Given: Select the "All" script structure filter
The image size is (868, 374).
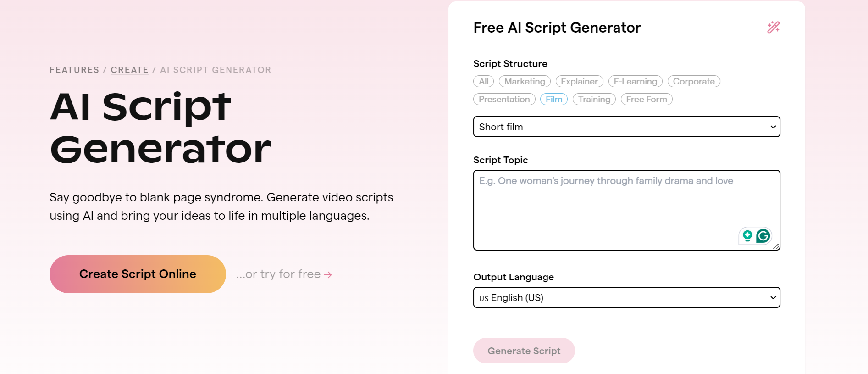Looking at the screenshot, I should click(483, 81).
